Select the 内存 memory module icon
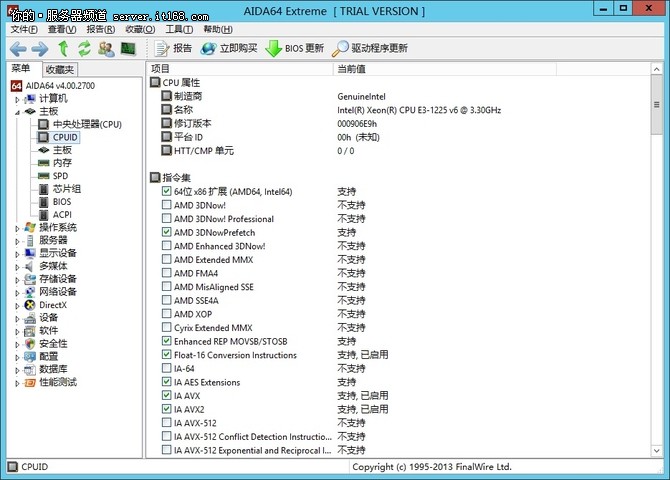 pos(43,163)
